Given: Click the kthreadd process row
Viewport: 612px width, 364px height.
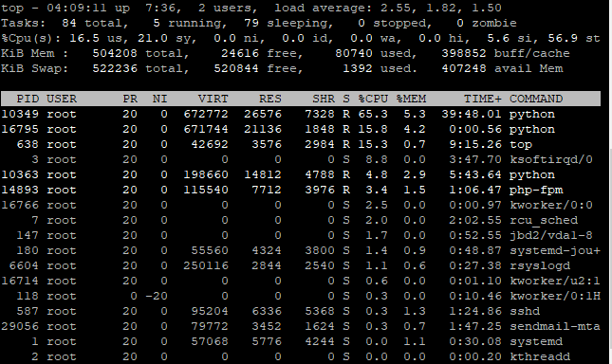Looking at the screenshot, I should (301, 357).
